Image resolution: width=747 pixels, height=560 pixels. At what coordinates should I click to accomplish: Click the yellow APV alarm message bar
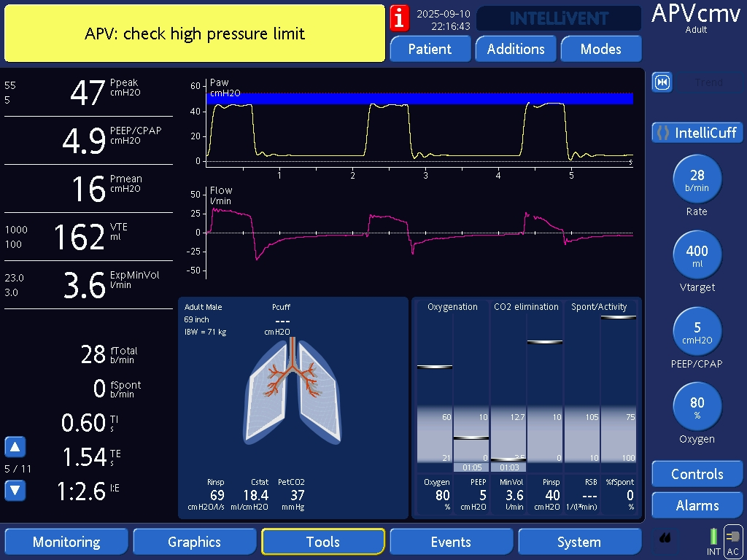[x=195, y=34]
